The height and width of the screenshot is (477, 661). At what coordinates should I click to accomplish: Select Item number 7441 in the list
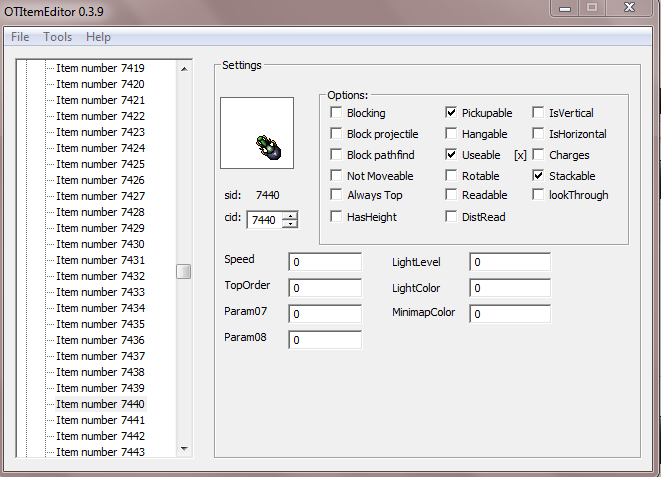tap(100, 420)
